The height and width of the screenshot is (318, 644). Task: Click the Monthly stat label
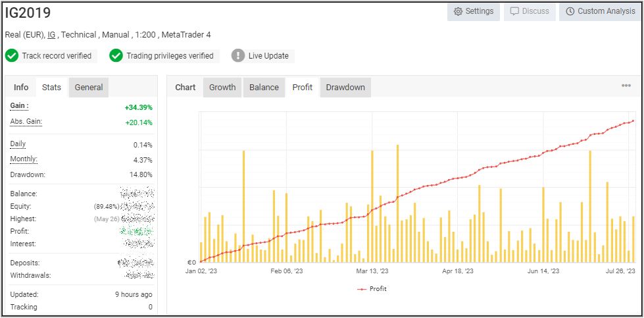24,159
